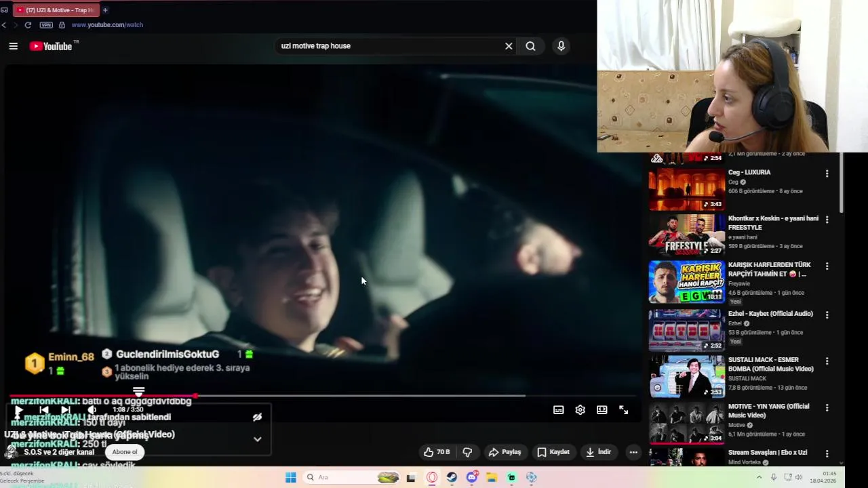Dislike the video with thumbs down
Viewport: 868px width, 488px height.
(467, 452)
